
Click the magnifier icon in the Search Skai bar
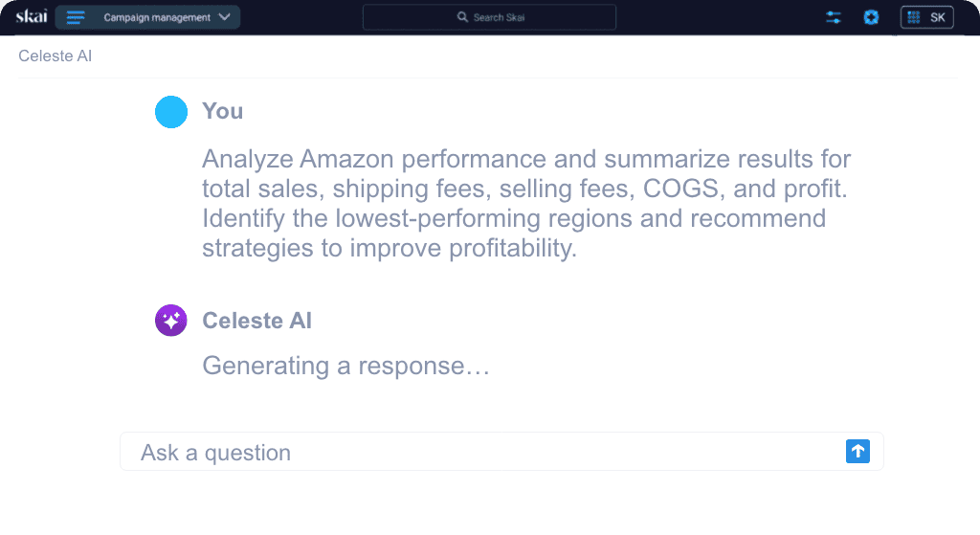tap(462, 17)
